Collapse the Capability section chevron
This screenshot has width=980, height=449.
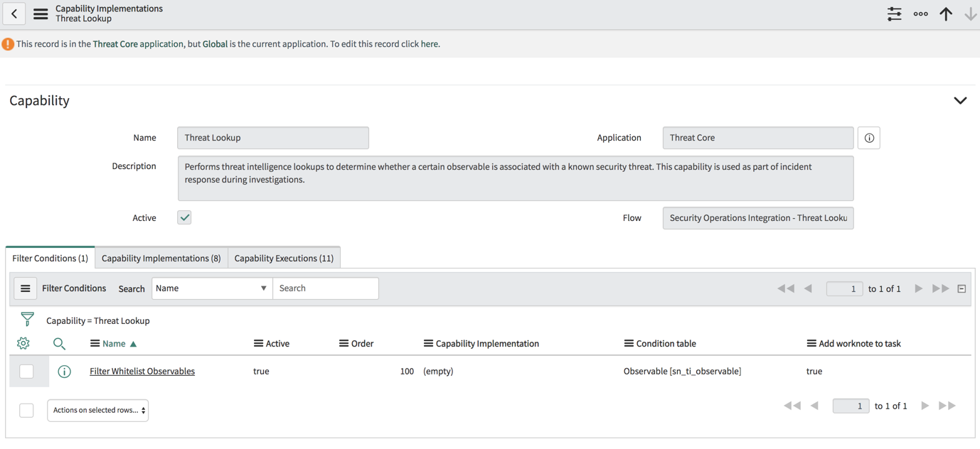(x=960, y=101)
